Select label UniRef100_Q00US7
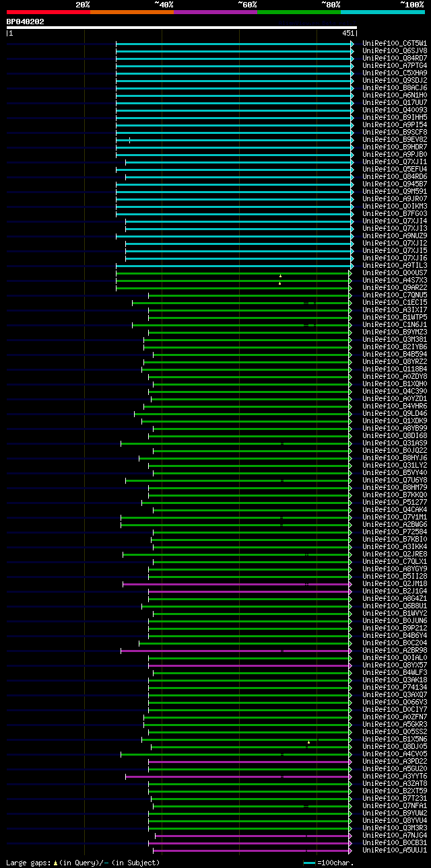Viewport: 431px width, 868px height. pos(395,273)
